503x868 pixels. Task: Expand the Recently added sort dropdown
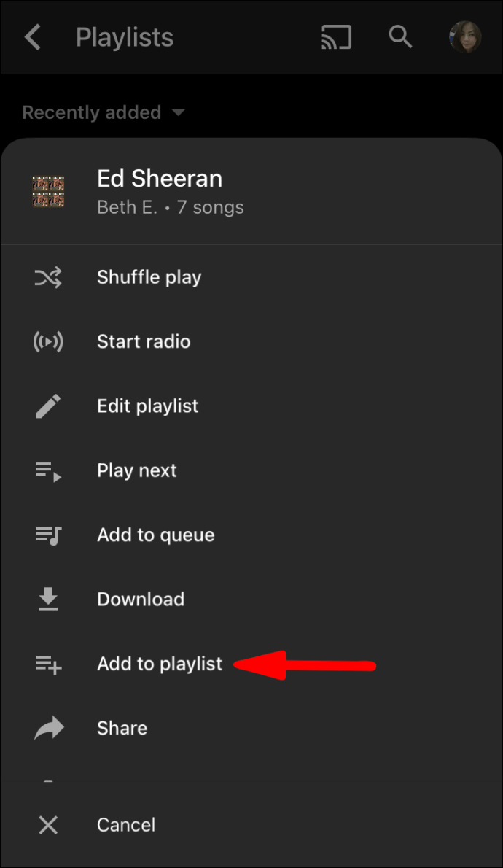(103, 112)
